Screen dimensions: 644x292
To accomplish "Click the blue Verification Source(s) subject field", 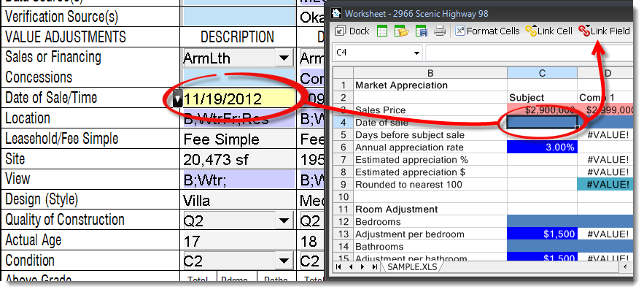I will (238, 17).
